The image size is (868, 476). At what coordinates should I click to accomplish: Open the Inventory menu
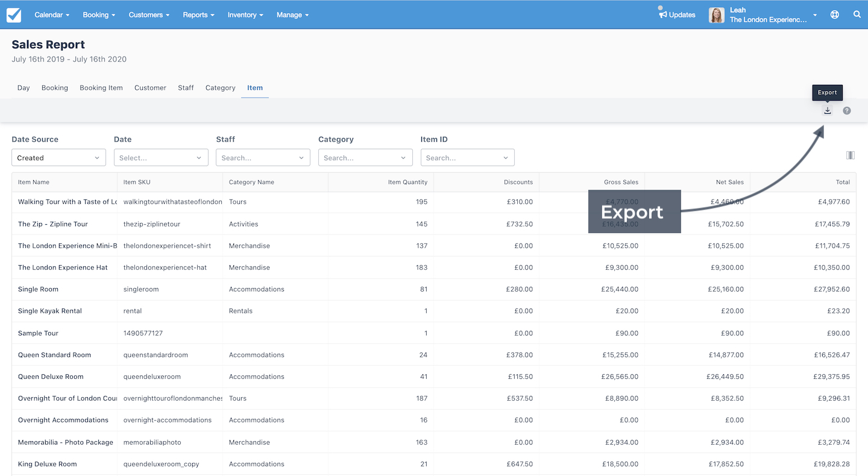[x=245, y=15]
